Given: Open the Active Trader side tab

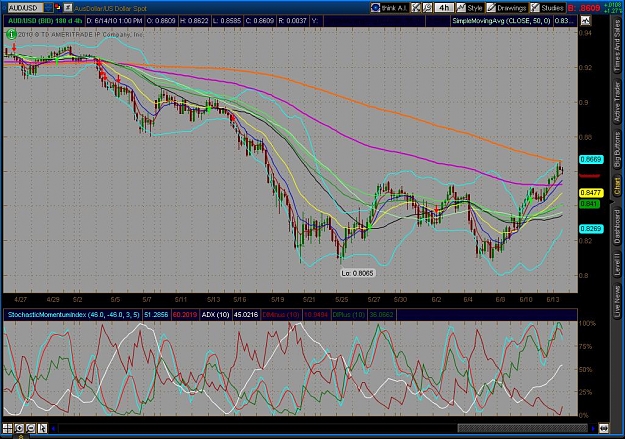Looking at the screenshot, I should click(x=617, y=102).
